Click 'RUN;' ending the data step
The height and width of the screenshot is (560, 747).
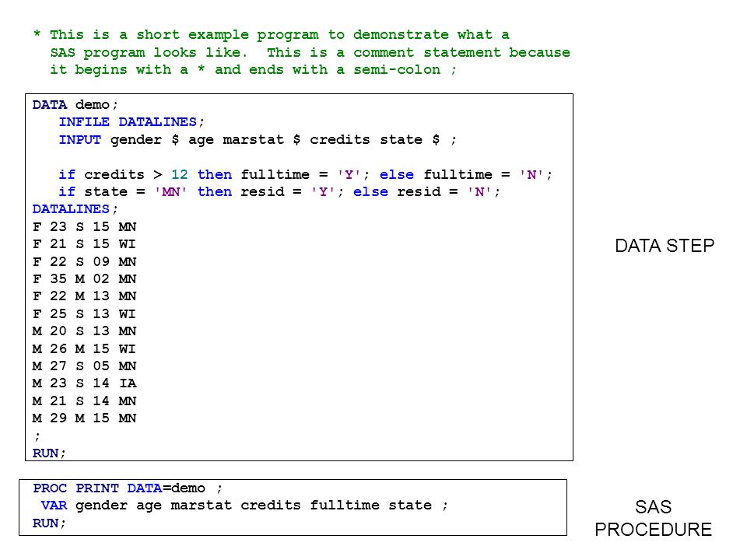click(48, 453)
